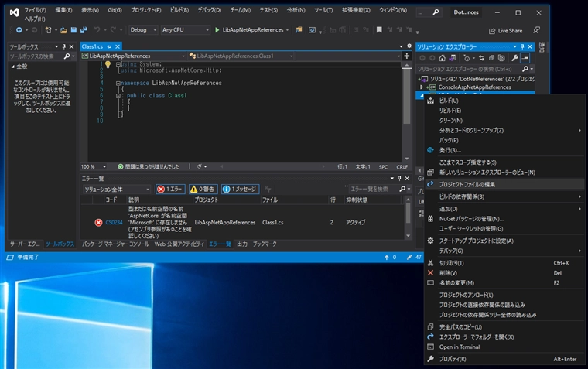Click Solution Explorer home icon

(x=443, y=58)
